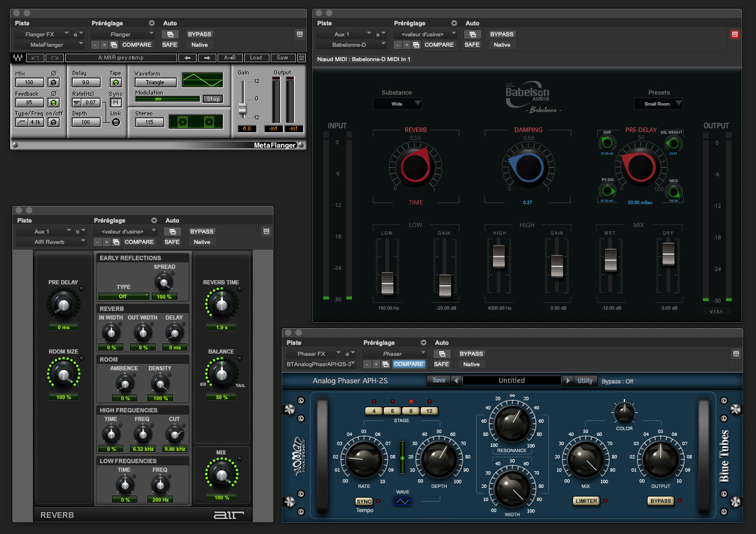The width and height of the screenshot is (756, 534).
Task: Click the Untitled preset name field in Analog Phaser
Action: coord(512,381)
